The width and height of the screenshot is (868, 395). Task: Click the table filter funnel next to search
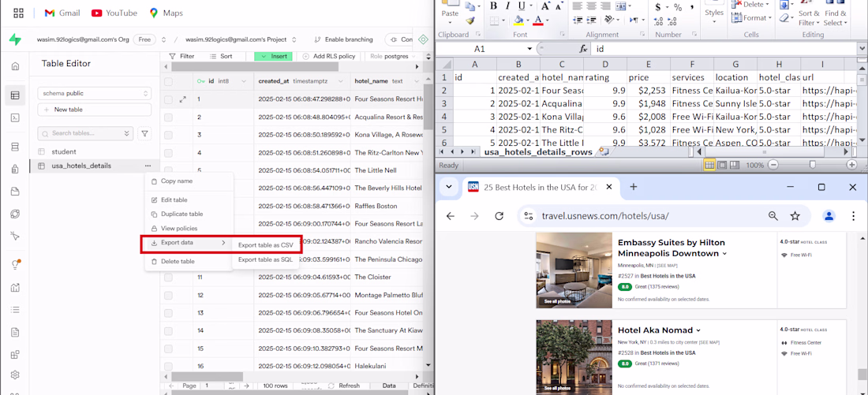pos(144,133)
